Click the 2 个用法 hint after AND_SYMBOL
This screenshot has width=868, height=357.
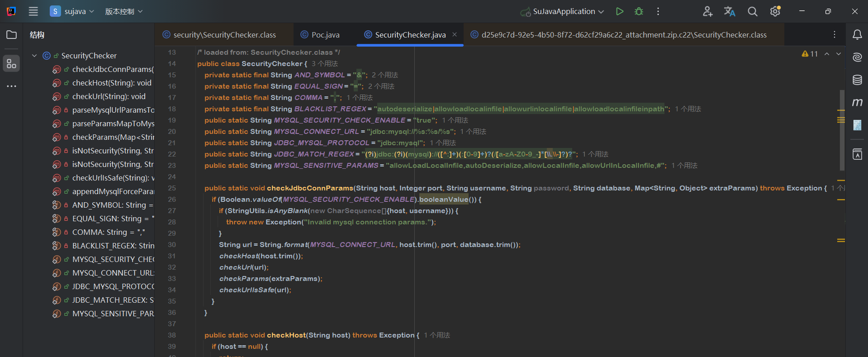click(x=385, y=75)
